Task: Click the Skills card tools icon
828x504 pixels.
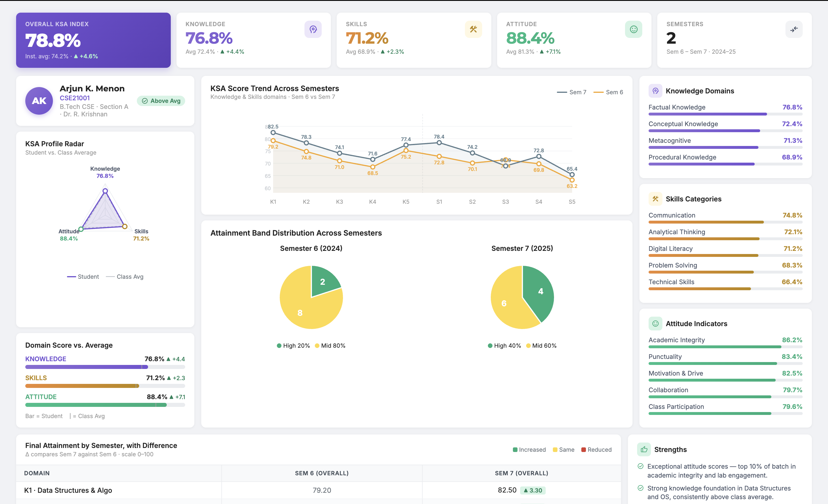Action: pyautogui.click(x=473, y=30)
